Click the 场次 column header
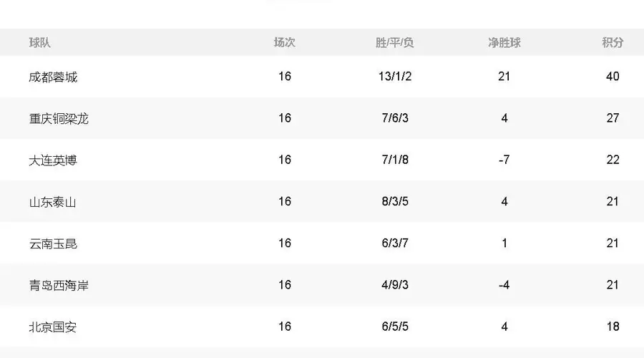This screenshot has height=358, width=644. point(284,42)
